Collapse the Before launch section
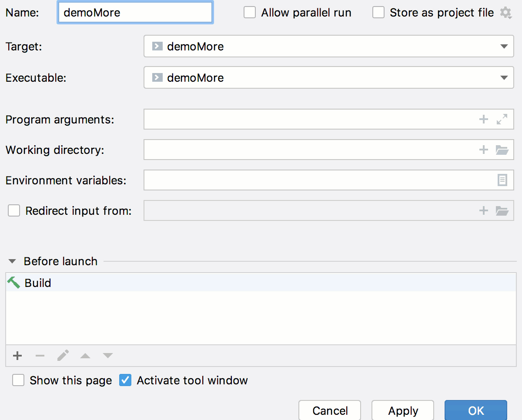 (x=13, y=261)
